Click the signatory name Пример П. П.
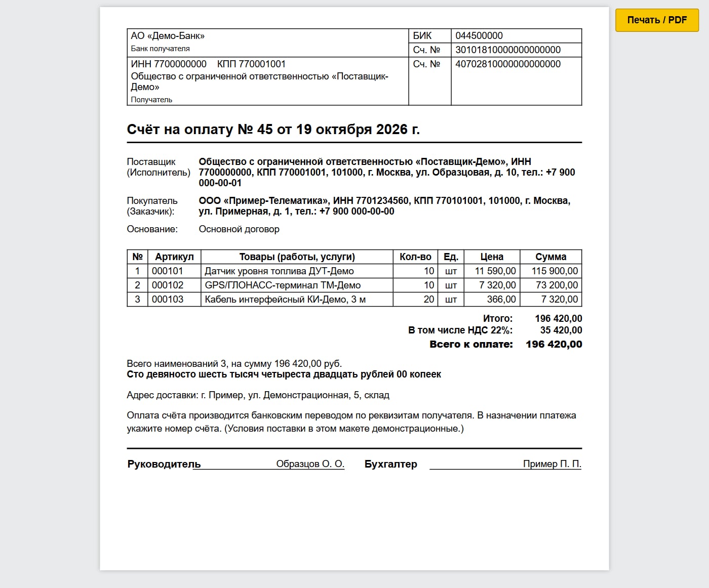This screenshot has width=709, height=588. point(552,464)
